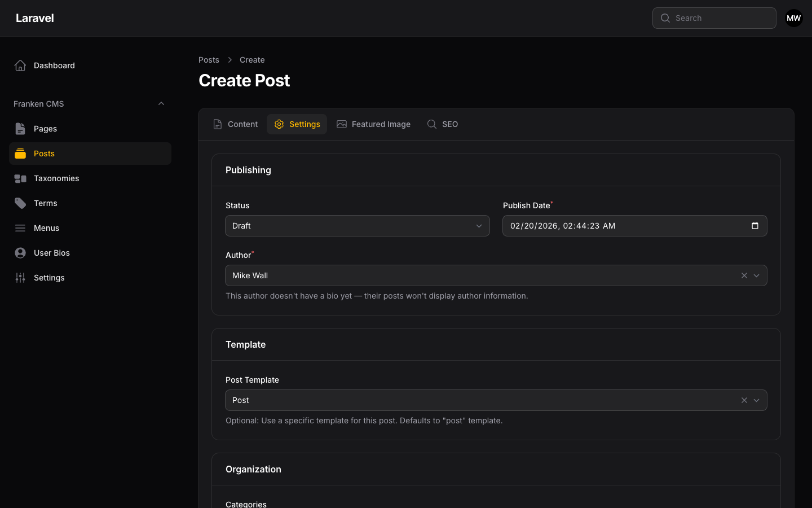Open the Status dropdown showing Draft

click(358, 226)
